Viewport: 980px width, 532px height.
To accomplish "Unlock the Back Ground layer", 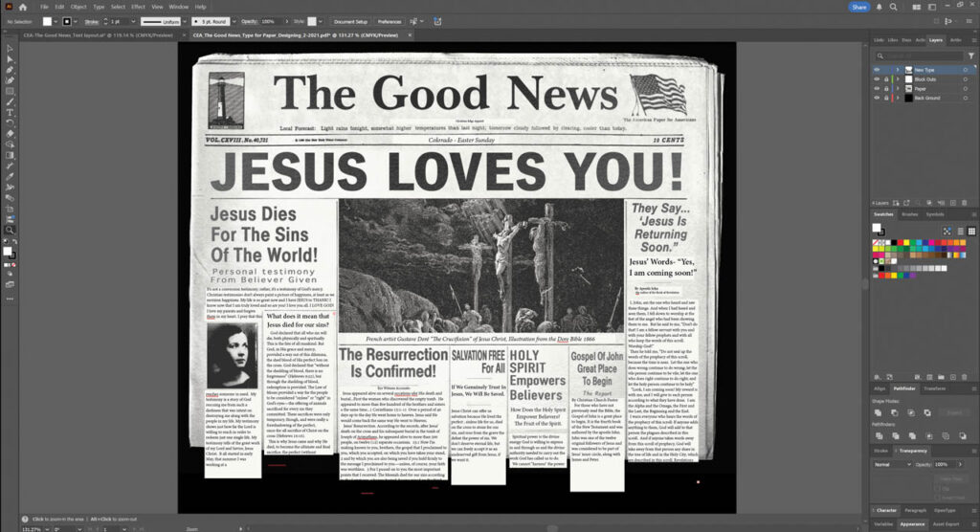I will point(885,99).
